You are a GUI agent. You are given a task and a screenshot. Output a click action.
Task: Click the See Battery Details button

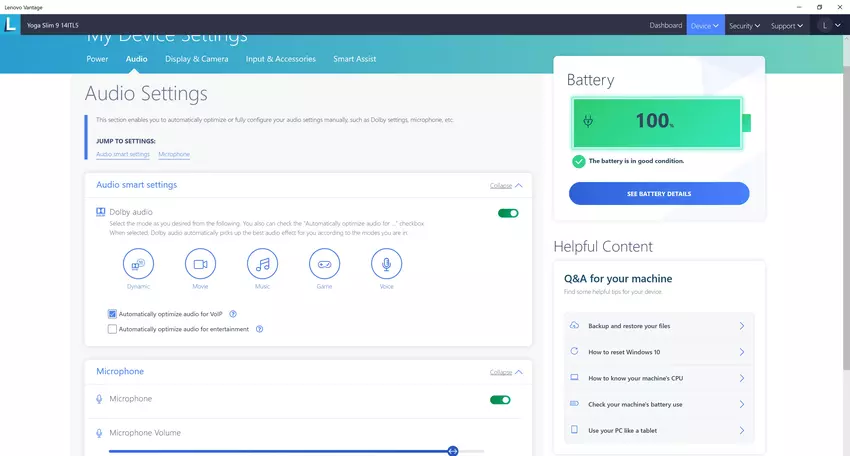pyautogui.click(x=659, y=193)
